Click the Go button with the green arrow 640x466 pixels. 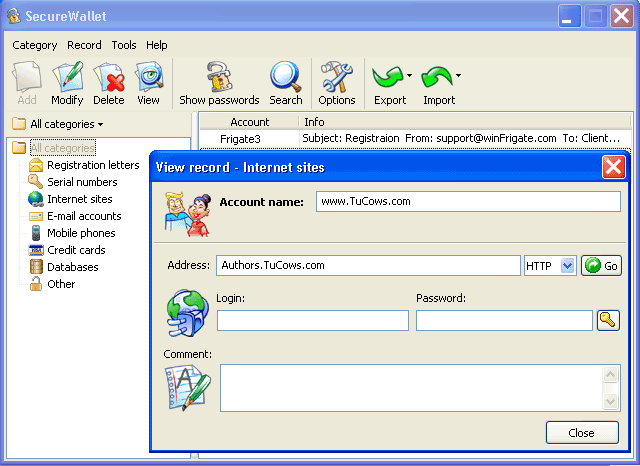pyautogui.click(x=601, y=266)
